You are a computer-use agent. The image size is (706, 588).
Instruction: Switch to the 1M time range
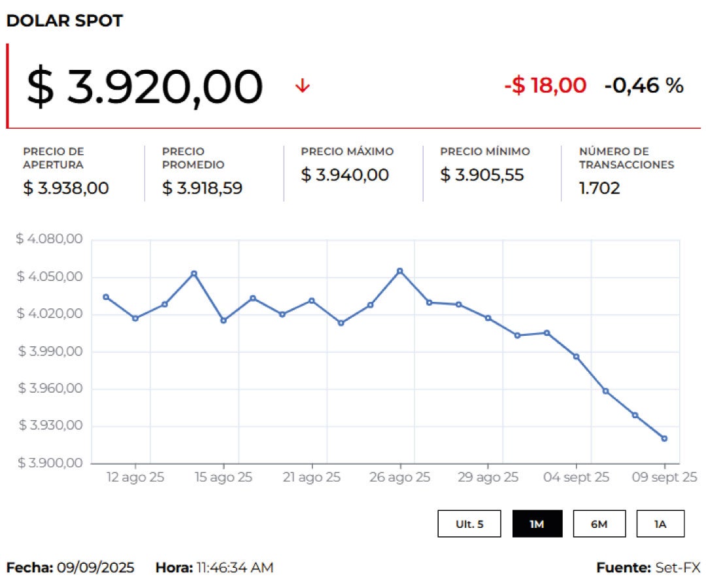[x=537, y=524]
